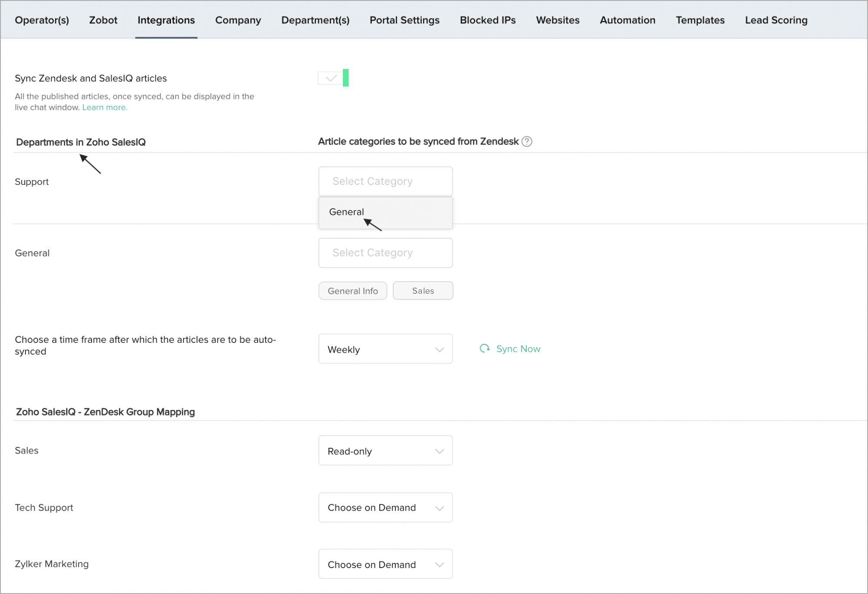Click the Zoho SalesIQ - ZenDesk Group Mapping heading
The height and width of the screenshot is (594, 868).
click(105, 412)
